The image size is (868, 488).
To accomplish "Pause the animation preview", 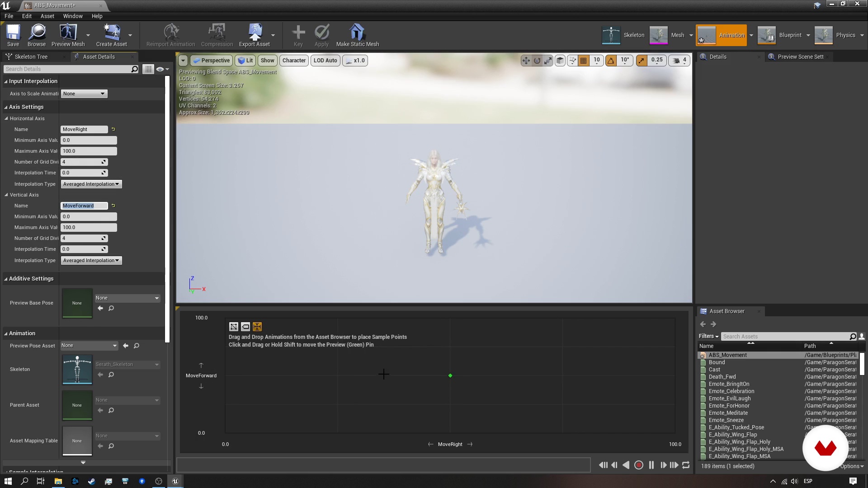I will (651, 465).
